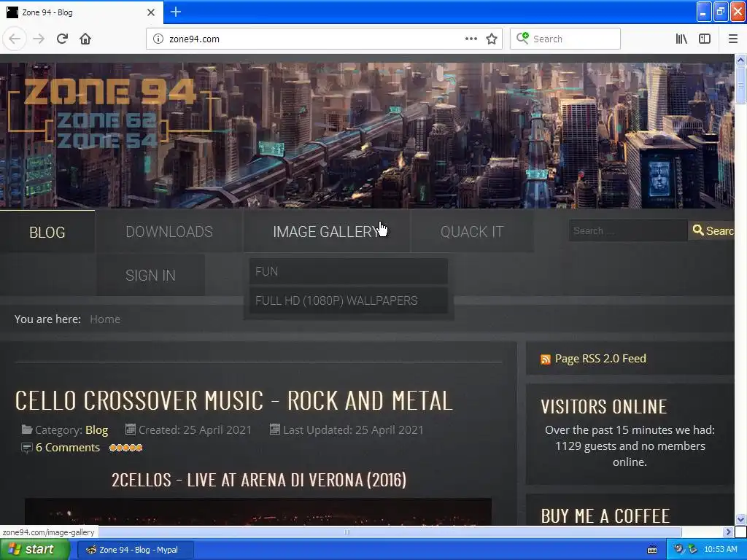
Task: Open on-screen keyboard tray icon
Action: [652, 550]
